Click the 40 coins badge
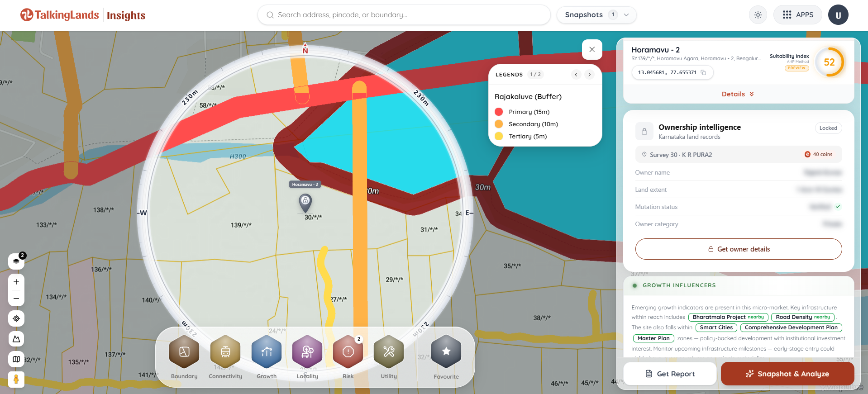Image resolution: width=868 pixels, height=394 pixels. (x=818, y=154)
